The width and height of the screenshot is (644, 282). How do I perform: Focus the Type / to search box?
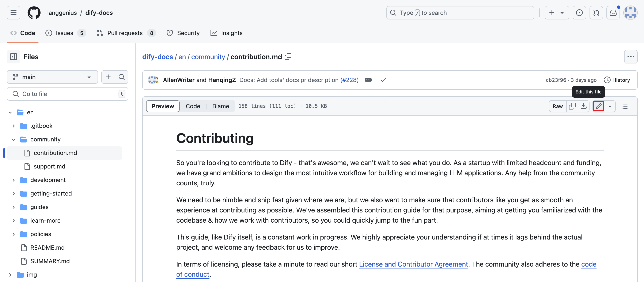pos(460,13)
